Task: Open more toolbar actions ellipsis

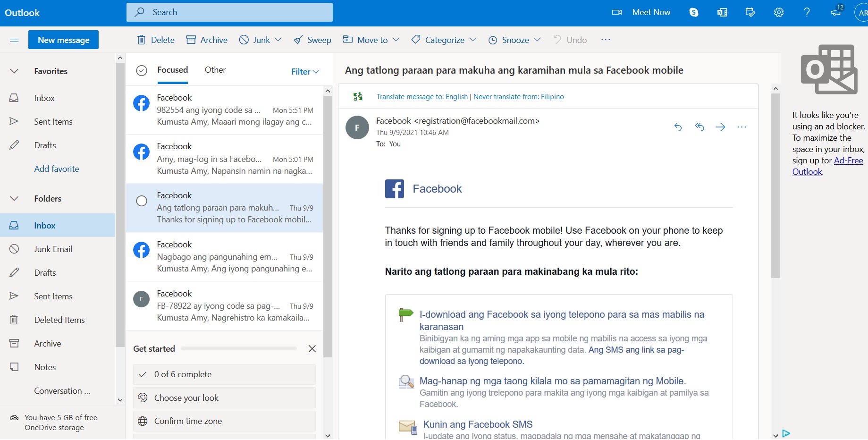Action: pos(606,40)
